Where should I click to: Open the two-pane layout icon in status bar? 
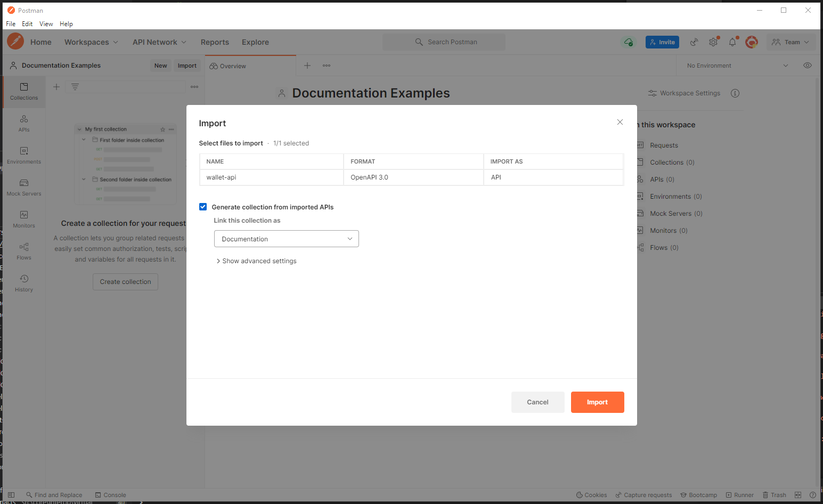coord(798,495)
